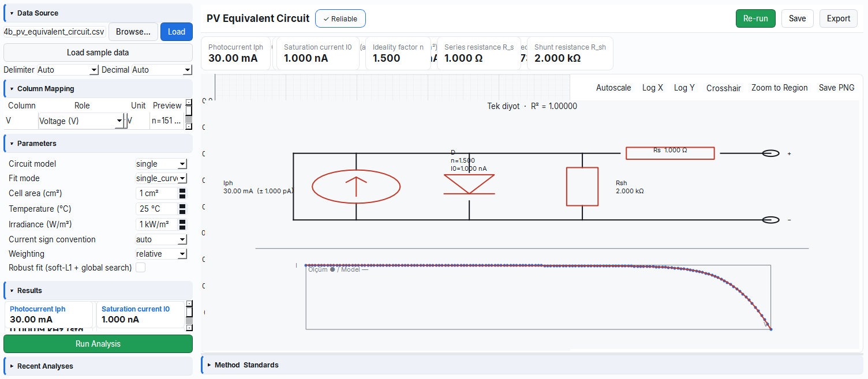Click the Saturation current I0 result tile

140,314
